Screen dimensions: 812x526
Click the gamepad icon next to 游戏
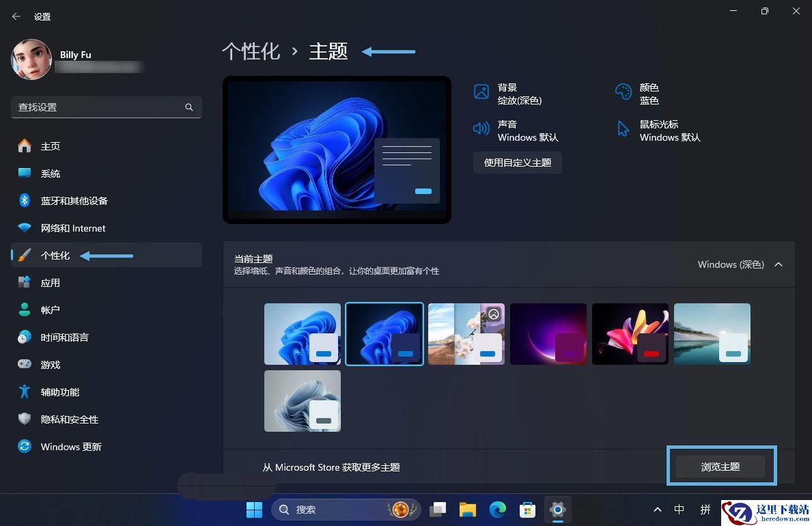[x=25, y=364]
